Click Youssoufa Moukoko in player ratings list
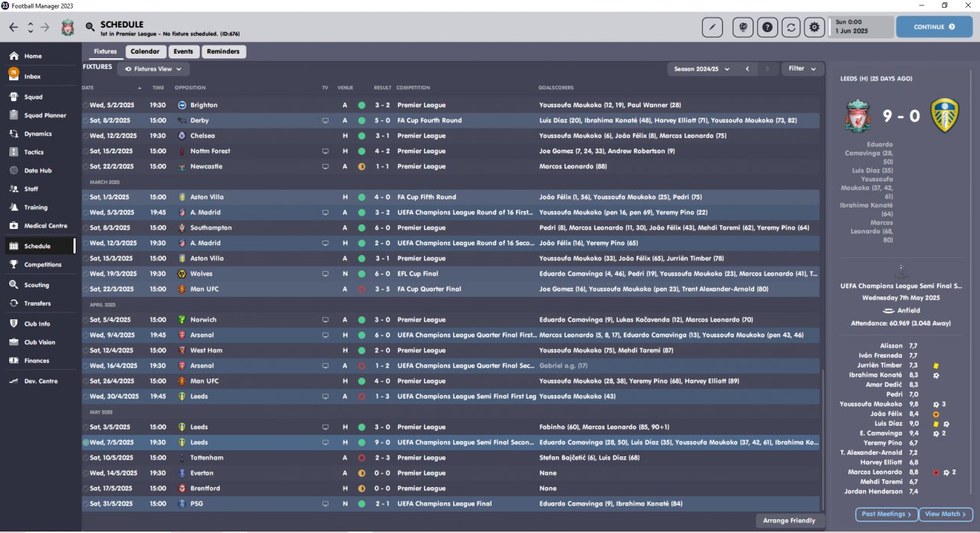980x533 pixels. [871, 404]
